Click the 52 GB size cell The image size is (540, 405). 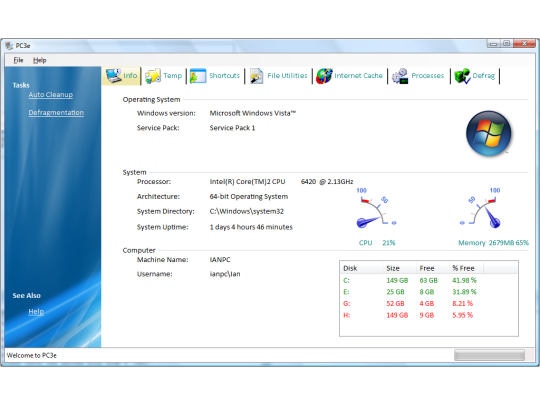point(395,304)
